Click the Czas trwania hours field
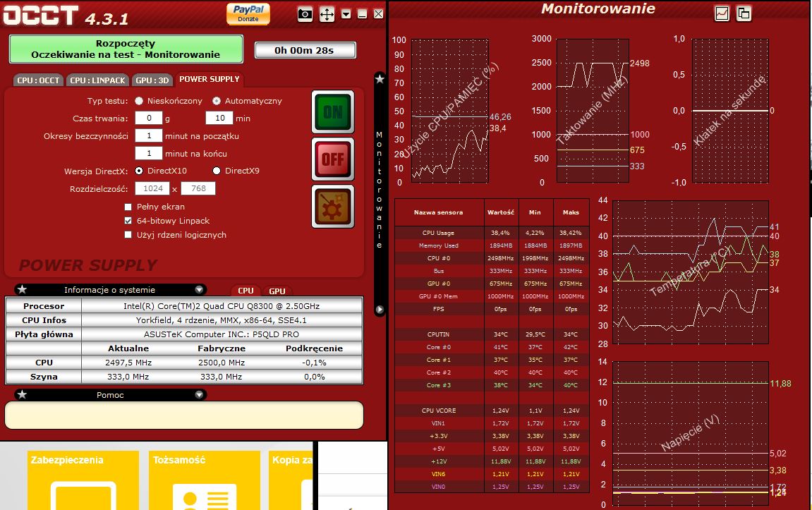812x510 pixels. tap(149, 118)
